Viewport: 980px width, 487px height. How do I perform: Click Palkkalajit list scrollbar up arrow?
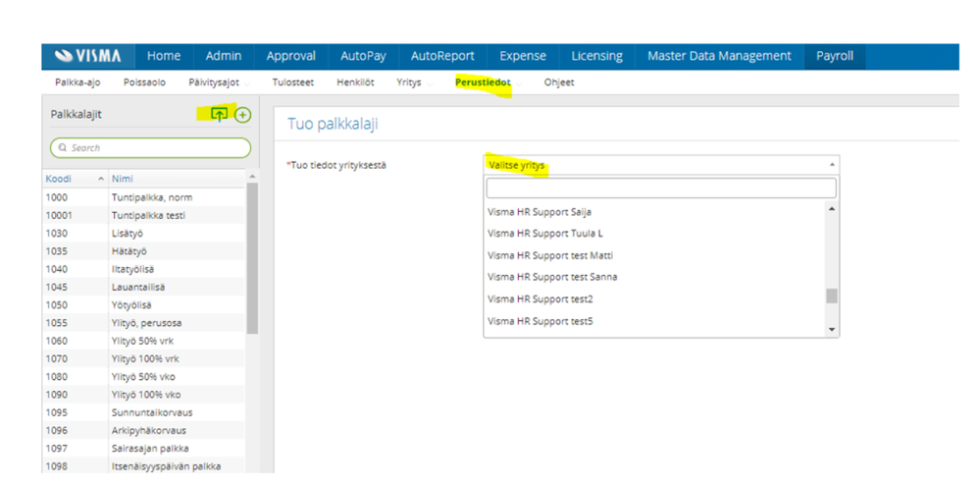click(x=252, y=177)
